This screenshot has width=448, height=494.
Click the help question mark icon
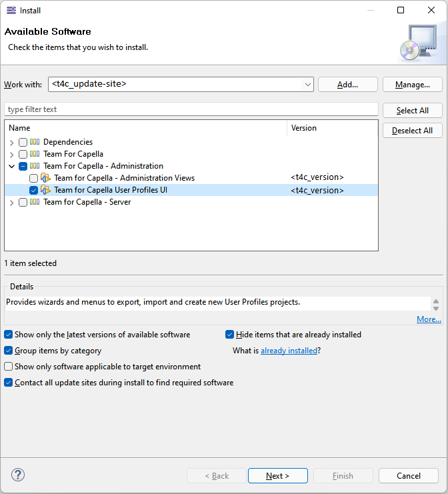[x=18, y=475]
